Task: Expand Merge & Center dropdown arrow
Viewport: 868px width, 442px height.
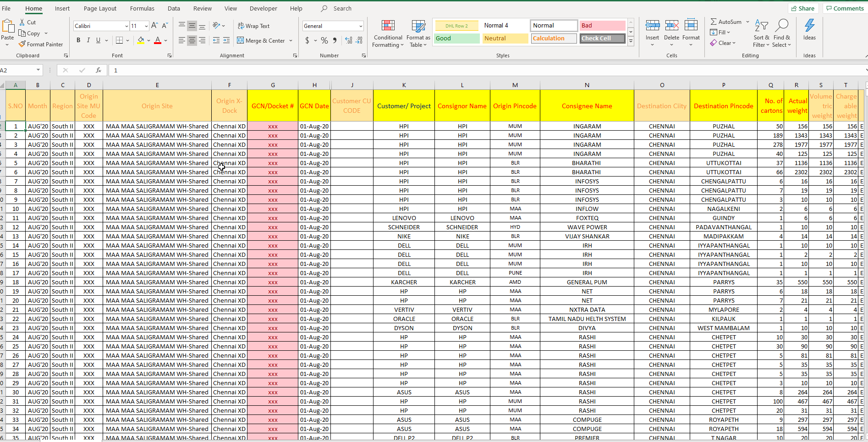Action: [291, 40]
